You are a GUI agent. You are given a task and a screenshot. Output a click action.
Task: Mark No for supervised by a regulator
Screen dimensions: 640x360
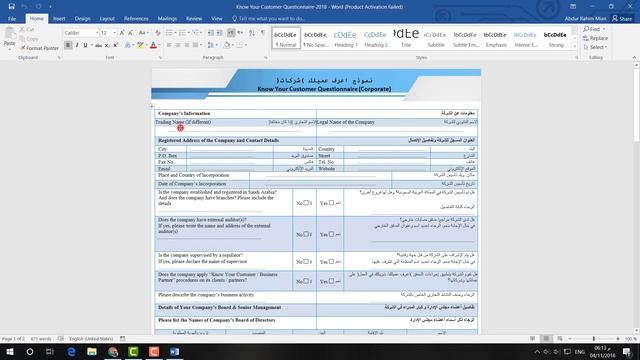click(306, 261)
